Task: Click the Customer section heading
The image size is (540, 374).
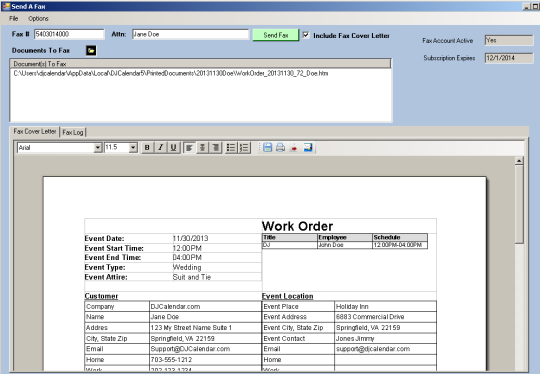Action: [x=101, y=296]
